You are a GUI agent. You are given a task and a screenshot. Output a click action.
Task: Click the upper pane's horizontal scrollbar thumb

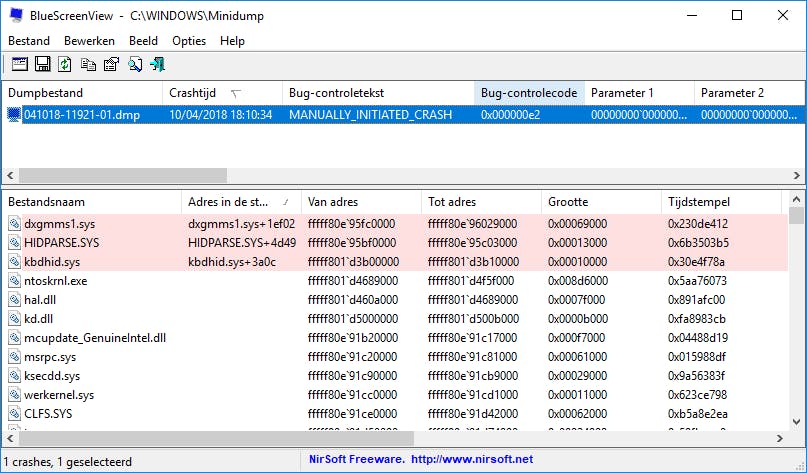tap(115, 175)
